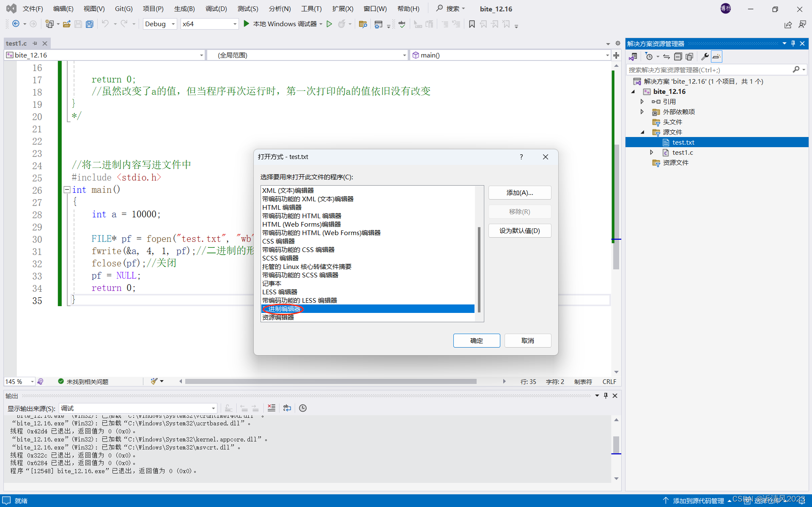Open the x64 platform dropdown
The width and height of the screenshot is (812, 507).
[x=235, y=24]
